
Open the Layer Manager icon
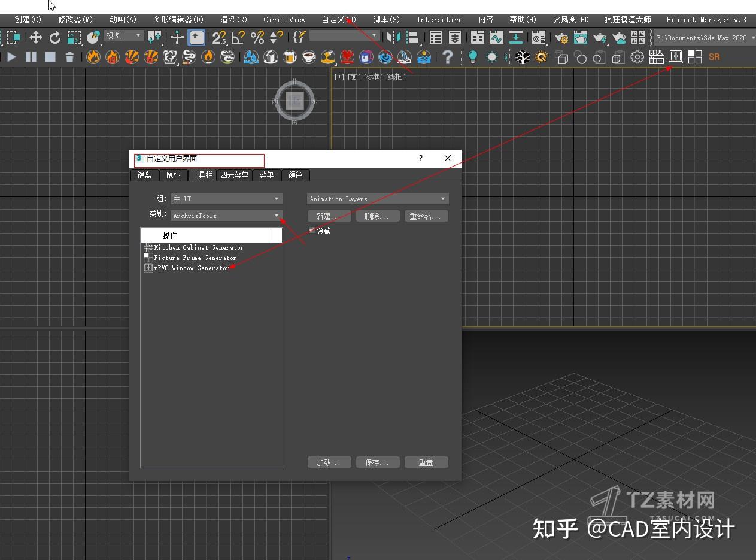pos(453,37)
